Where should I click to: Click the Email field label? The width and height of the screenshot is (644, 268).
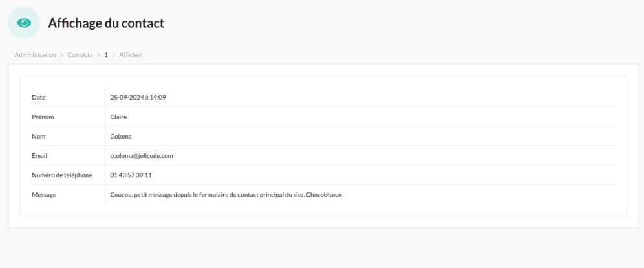(x=39, y=155)
